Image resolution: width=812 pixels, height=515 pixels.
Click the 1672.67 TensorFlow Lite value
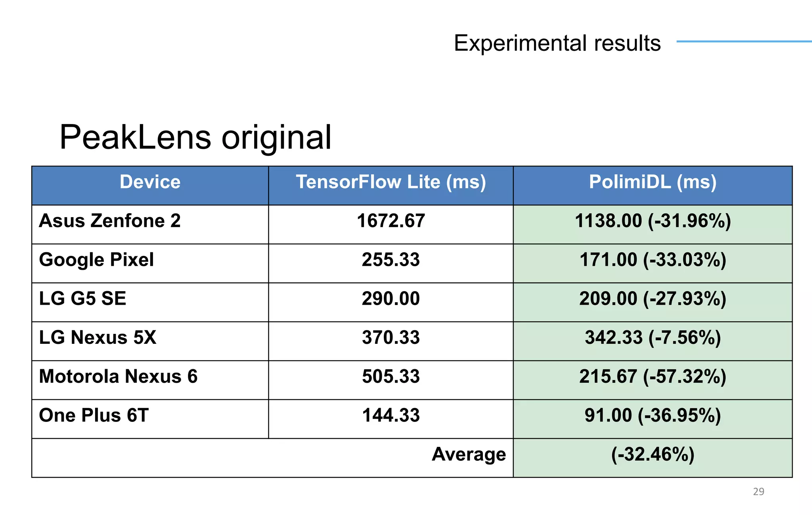tap(391, 224)
